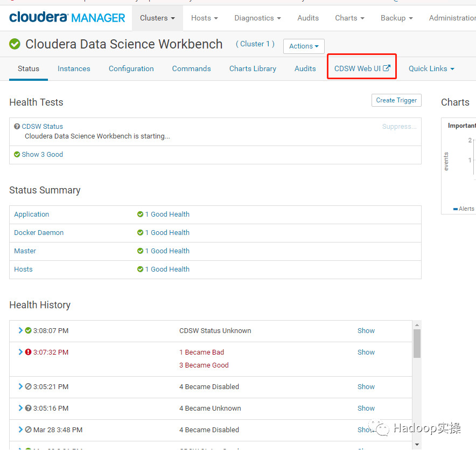Switch to the Charts Library tab
This screenshot has height=450, width=476.
click(253, 68)
